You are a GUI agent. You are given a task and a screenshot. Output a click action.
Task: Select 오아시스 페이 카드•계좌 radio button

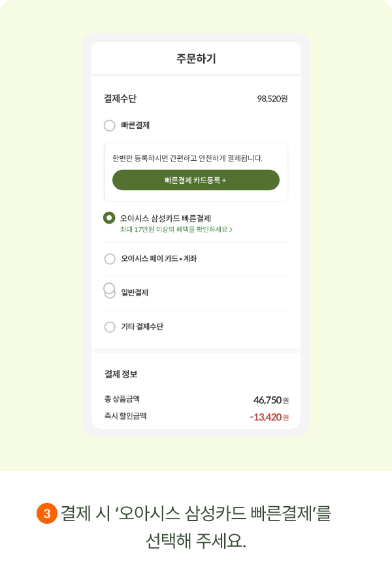(110, 259)
